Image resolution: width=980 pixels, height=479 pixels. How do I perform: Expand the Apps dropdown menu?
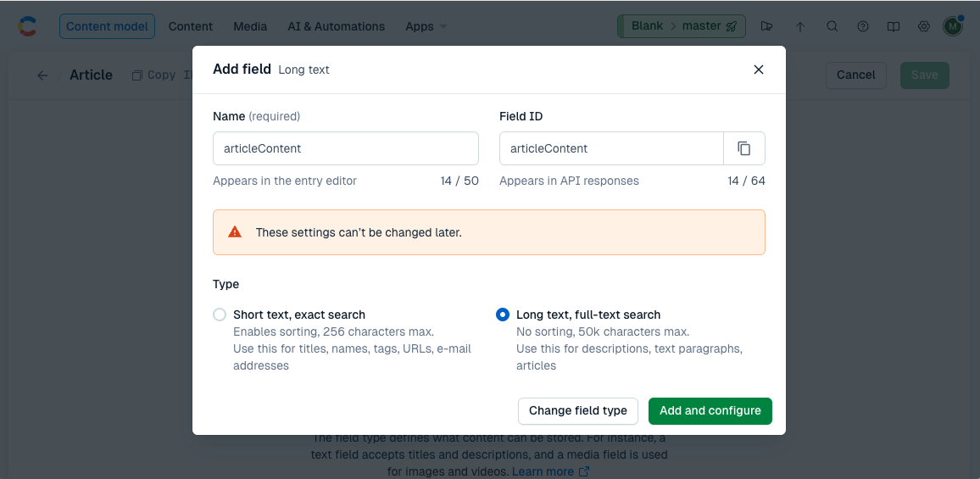tap(426, 26)
